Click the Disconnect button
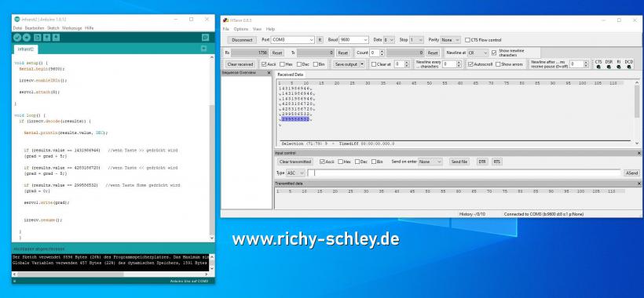The width and height of the screenshot is (644, 298). point(242,40)
